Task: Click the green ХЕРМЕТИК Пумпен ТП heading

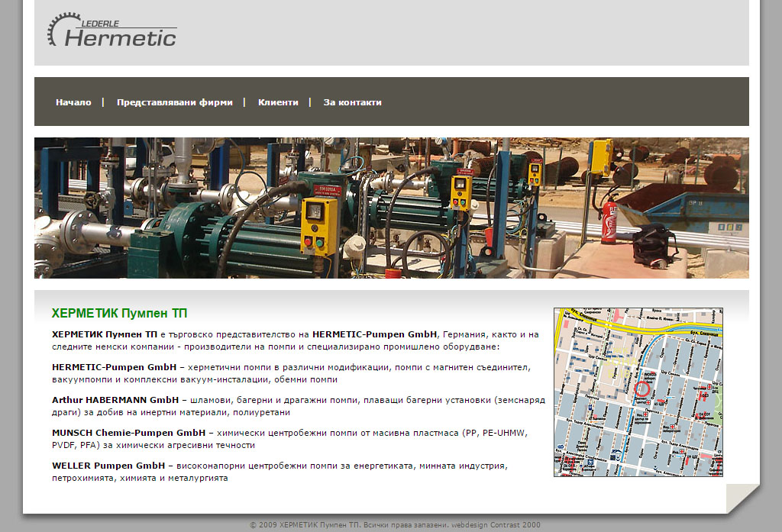Action: (119, 314)
